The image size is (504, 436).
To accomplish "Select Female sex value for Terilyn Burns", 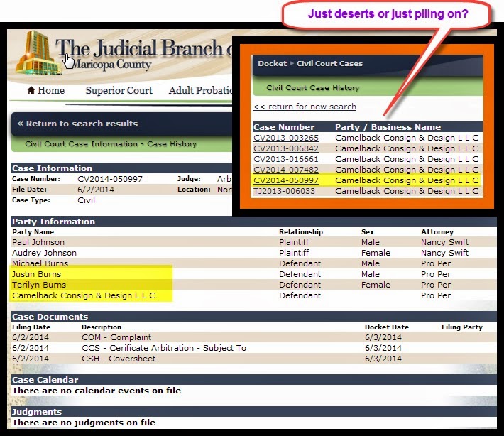I will click(x=376, y=285).
